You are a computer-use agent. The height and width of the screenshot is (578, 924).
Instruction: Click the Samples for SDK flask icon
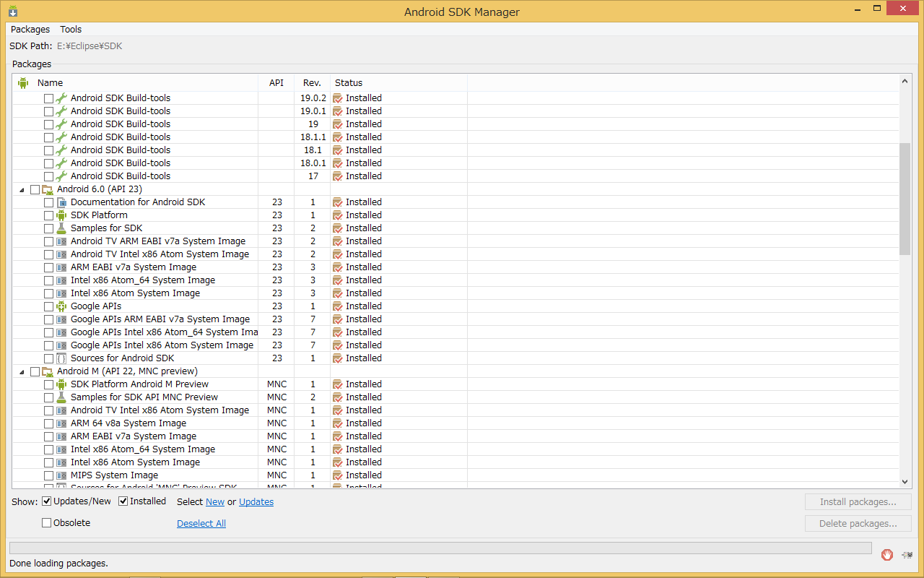[61, 228]
